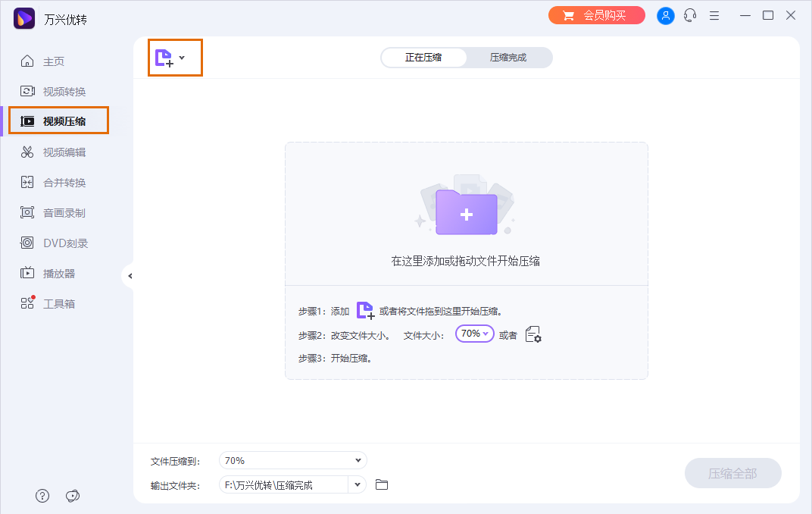
Task: Open the file size settings icon beside 或者
Action: point(533,334)
